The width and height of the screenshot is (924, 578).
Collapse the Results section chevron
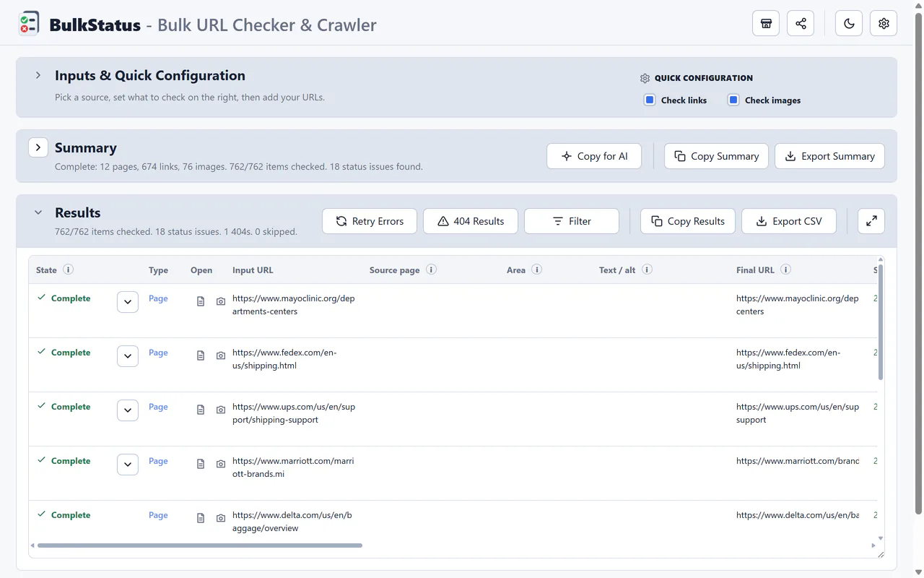tap(38, 212)
